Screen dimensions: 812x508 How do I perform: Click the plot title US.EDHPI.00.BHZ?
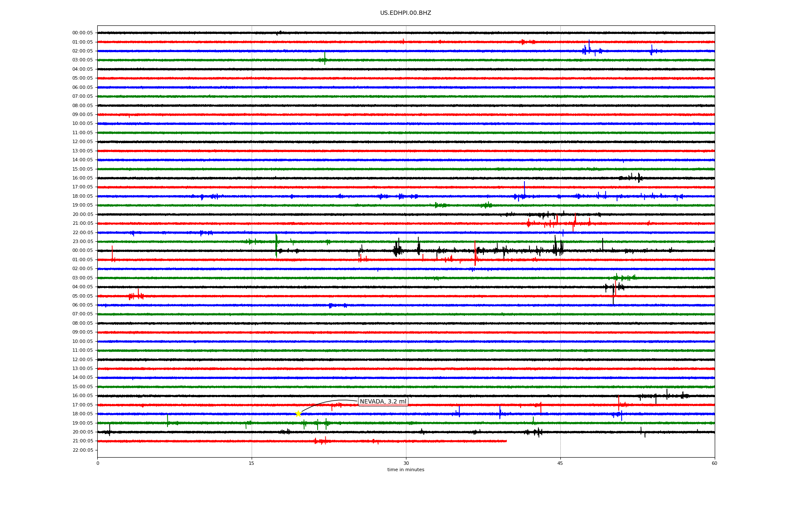click(405, 13)
